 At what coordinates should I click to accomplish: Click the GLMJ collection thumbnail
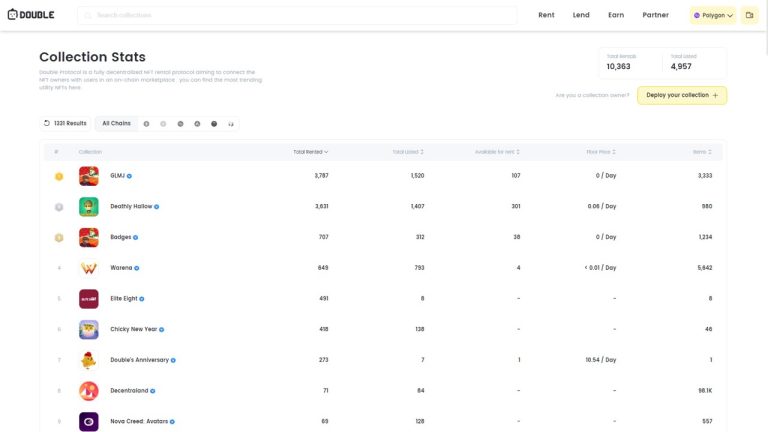coord(89,176)
